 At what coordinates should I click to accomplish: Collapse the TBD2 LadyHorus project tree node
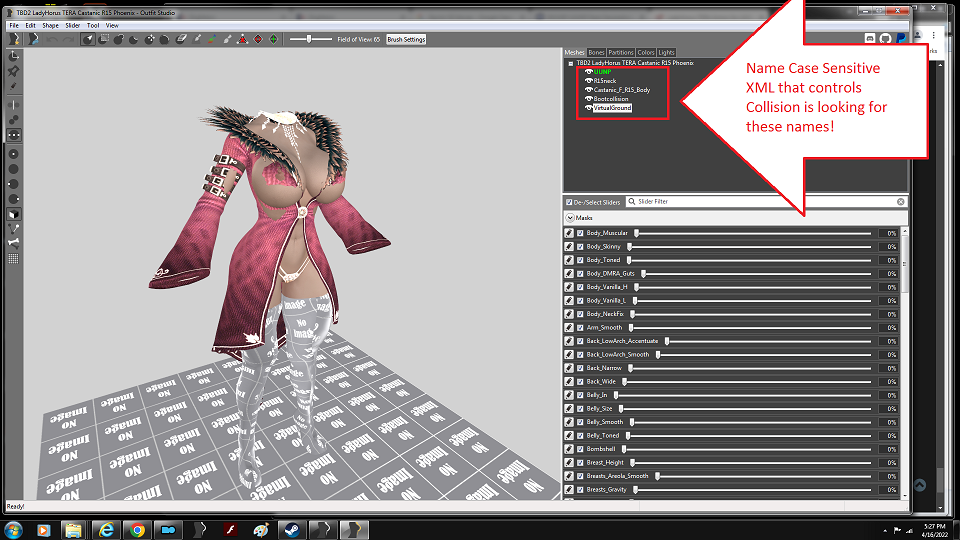click(x=571, y=63)
